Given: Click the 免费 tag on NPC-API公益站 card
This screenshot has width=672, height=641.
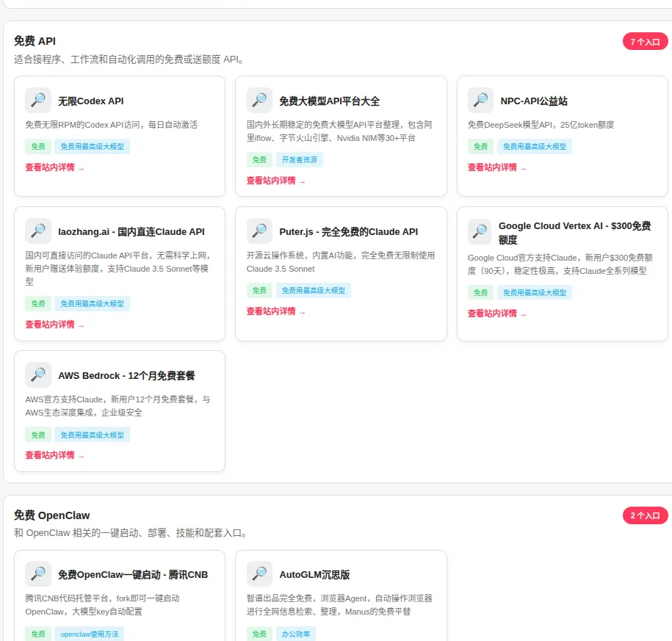Looking at the screenshot, I should click(480, 147).
